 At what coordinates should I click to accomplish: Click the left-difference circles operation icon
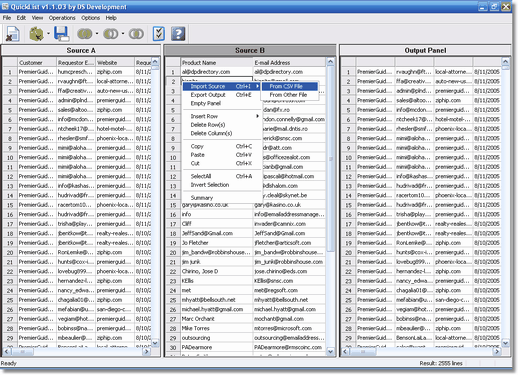tap(111, 34)
